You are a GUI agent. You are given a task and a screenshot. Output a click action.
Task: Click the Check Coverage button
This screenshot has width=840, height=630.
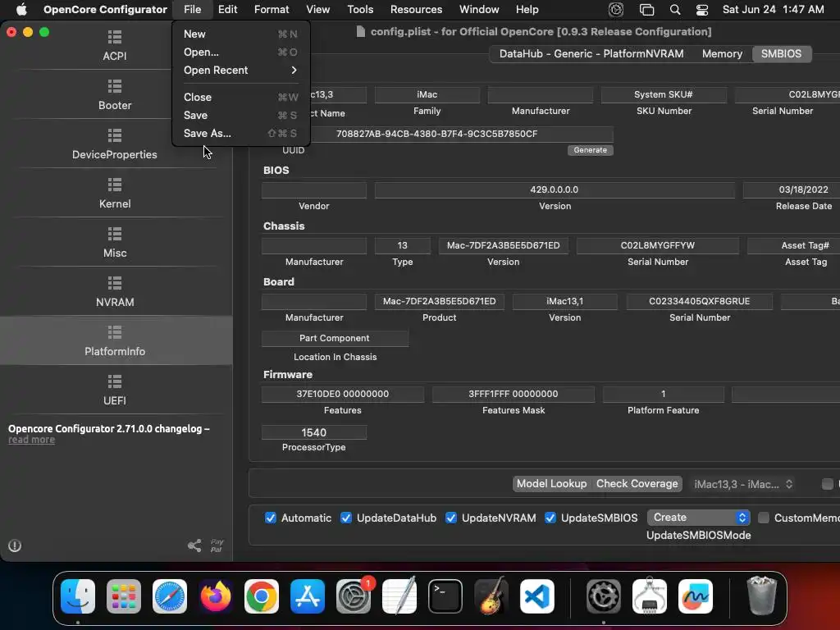tap(637, 484)
